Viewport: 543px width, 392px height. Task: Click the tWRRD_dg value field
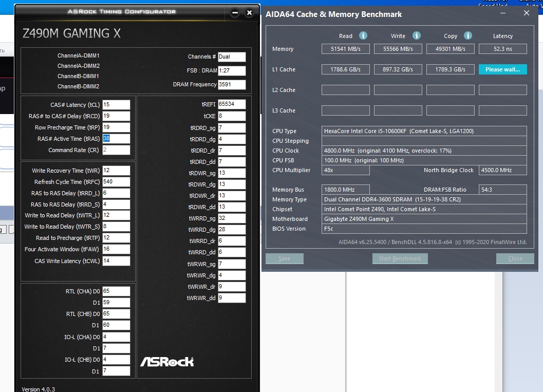click(232, 229)
